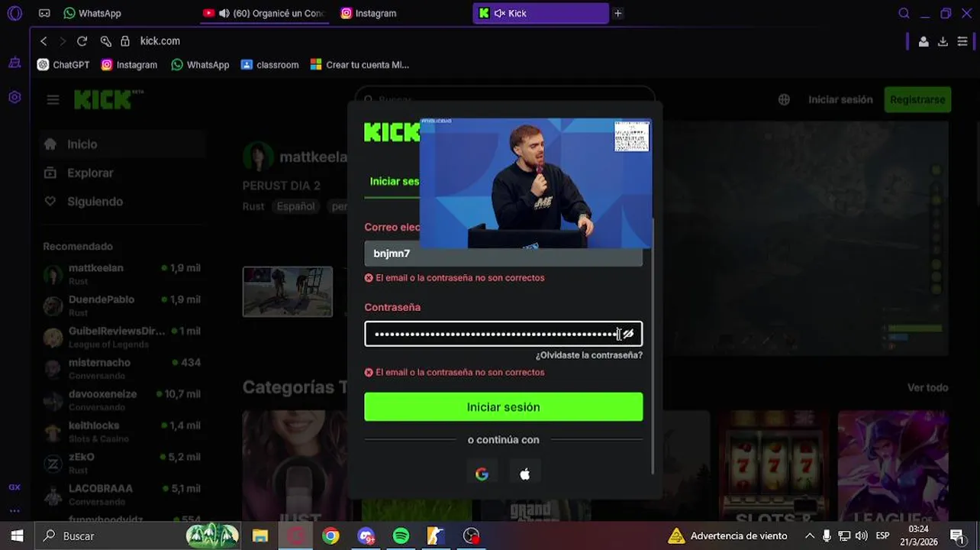The height and width of the screenshot is (550, 980).
Task: Open Crear tu cuenta Mi... bookmark
Action: tap(359, 65)
